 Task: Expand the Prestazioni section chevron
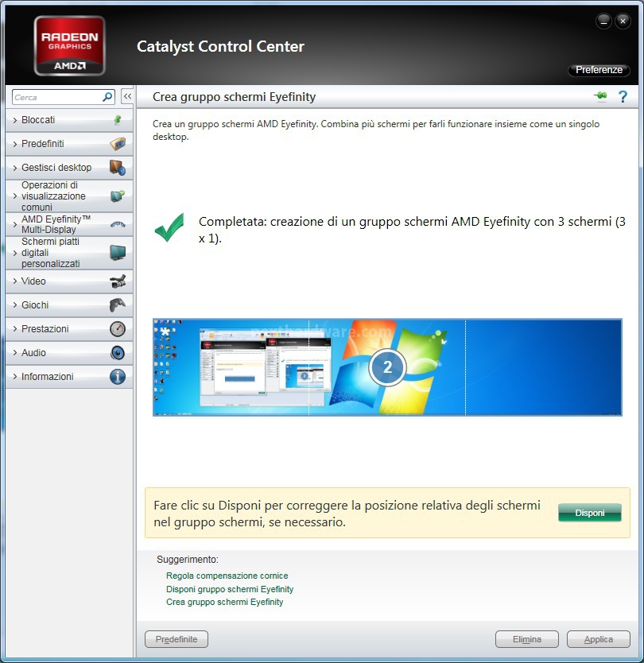click(15, 329)
